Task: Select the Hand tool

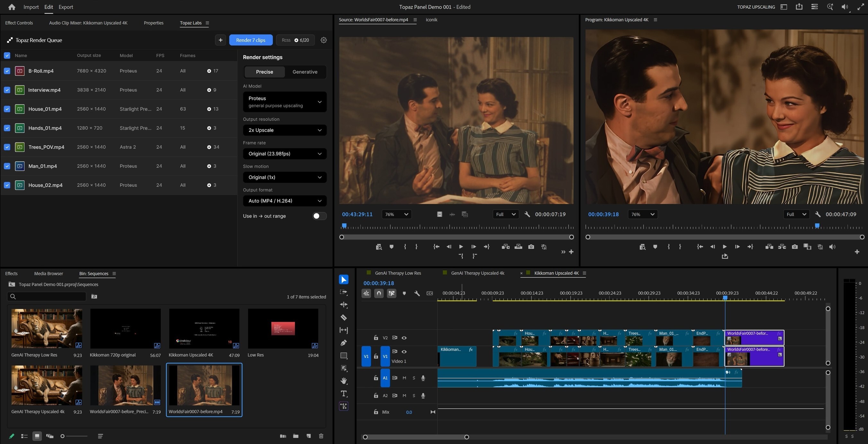Action: (344, 381)
